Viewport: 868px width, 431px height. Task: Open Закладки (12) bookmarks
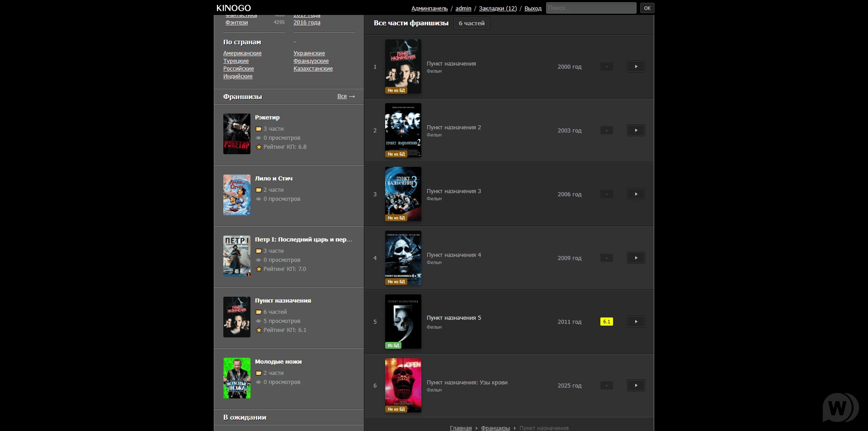coord(497,9)
